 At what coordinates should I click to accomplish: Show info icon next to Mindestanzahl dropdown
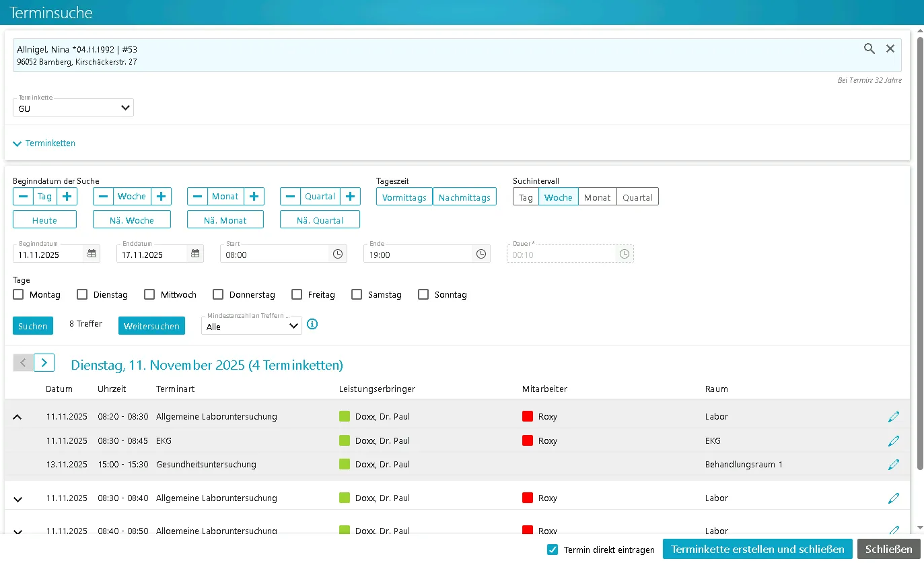pyautogui.click(x=312, y=325)
